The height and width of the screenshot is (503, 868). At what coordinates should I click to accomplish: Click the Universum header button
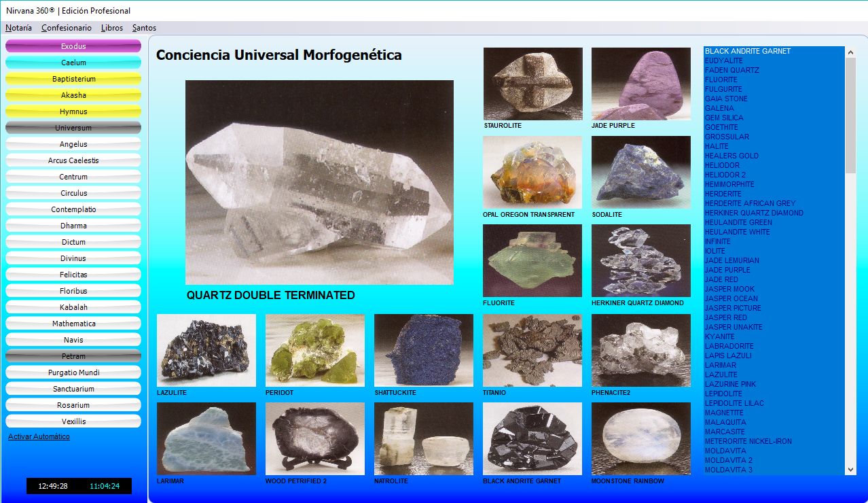pos(73,128)
